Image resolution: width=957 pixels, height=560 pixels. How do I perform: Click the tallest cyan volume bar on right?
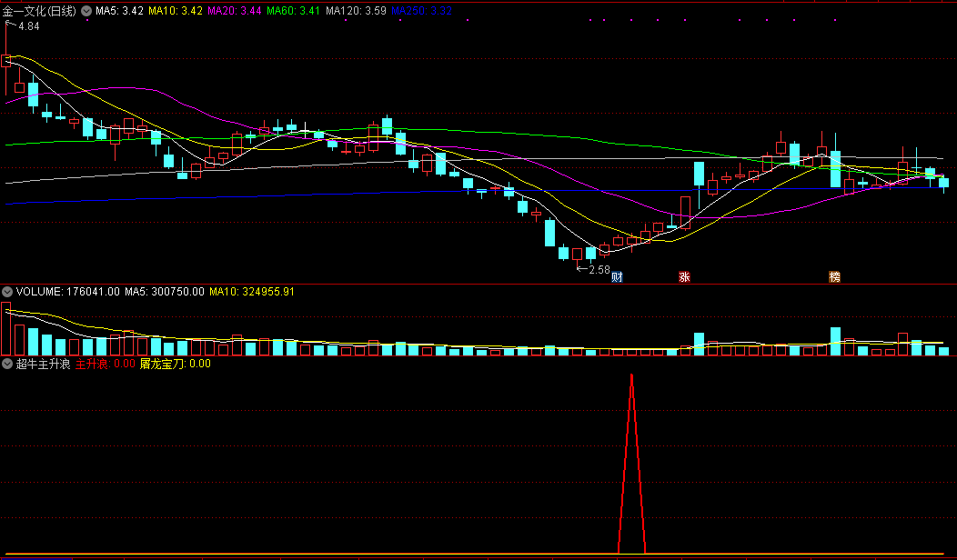pyautogui.click(x=835, y=342)
